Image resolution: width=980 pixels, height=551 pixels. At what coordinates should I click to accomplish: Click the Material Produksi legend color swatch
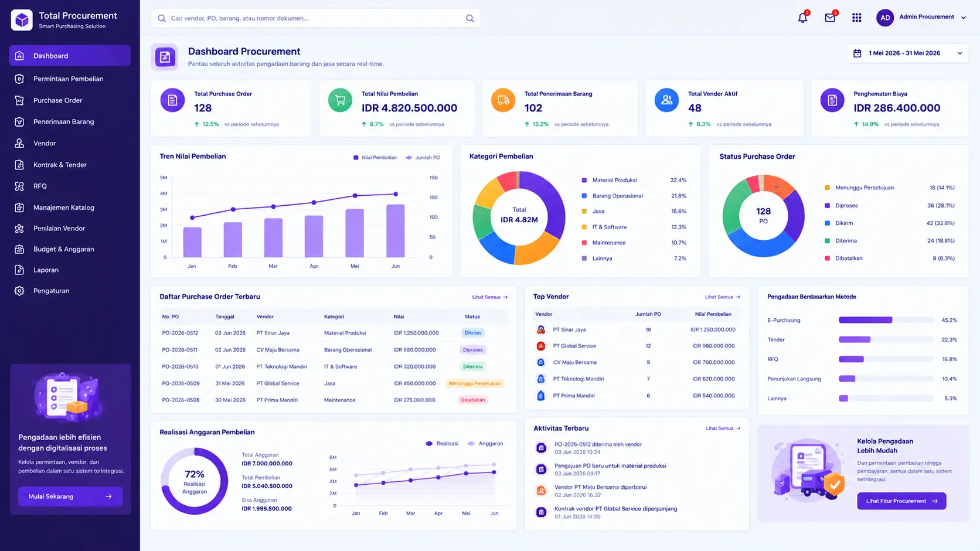tap(584, 181)
